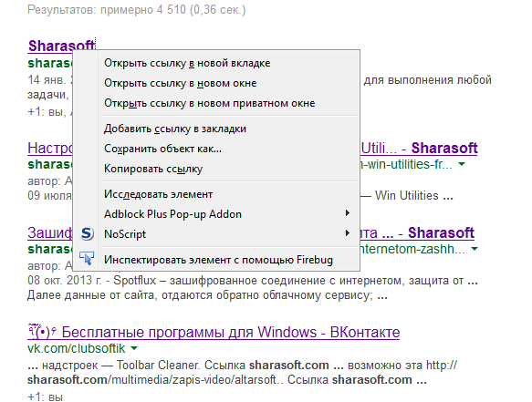The image size is (532, 402).
Task: Click the vk.com/clubsoftik green URL
Action: click(x=77, y=348)
